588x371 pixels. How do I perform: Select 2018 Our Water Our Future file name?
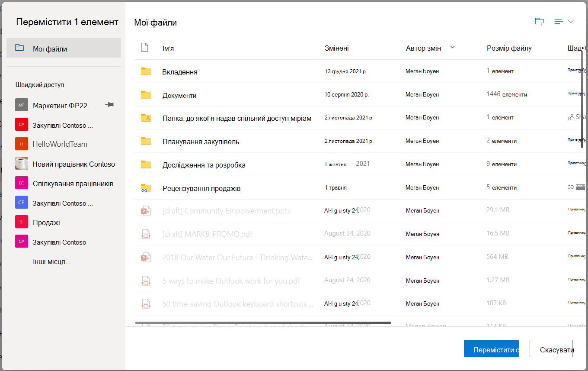[x=237, y=258]
